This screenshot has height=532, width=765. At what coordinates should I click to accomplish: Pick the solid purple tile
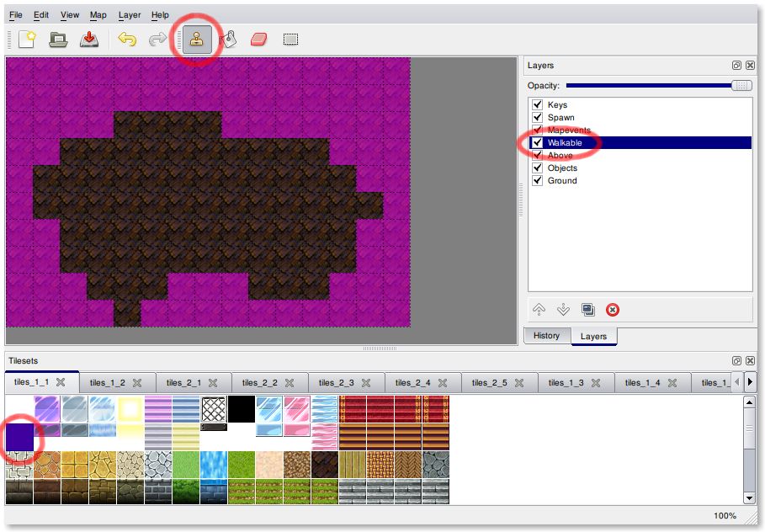[20, 437]
